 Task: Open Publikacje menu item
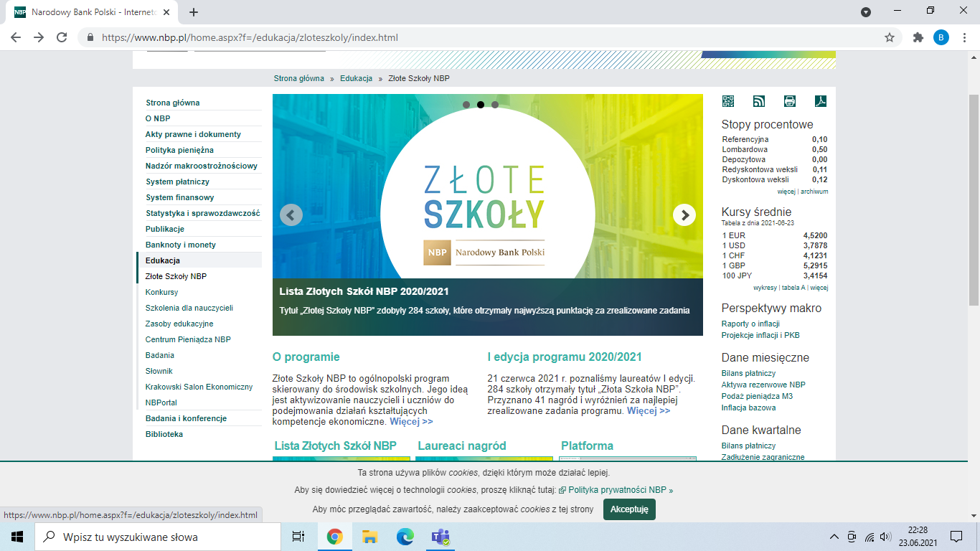pyautogui.click(x=165, y=229)
